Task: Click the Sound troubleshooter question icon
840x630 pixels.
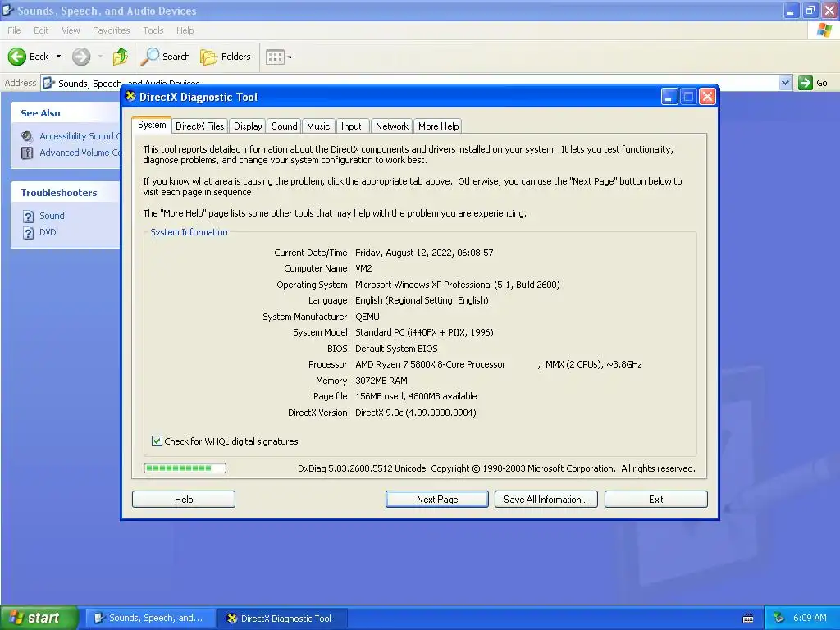Action: pos(29,217)
